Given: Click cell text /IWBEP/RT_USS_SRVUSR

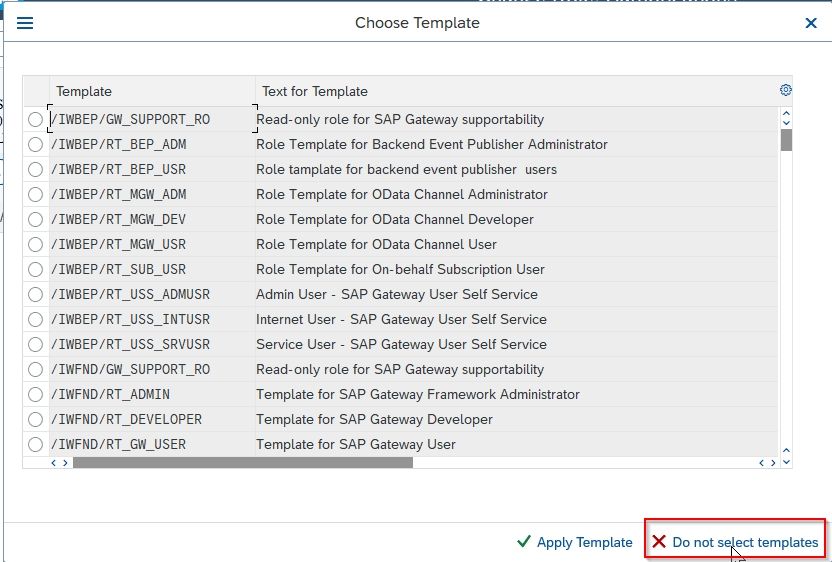Looking at the screenshot, I should pyautogui.click(x=131, y=344).
